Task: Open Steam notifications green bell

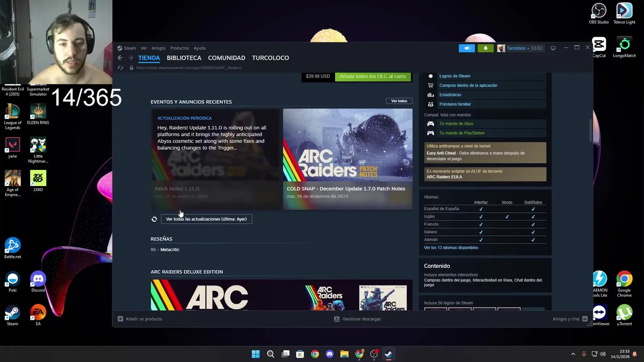Action: pyautogui.click(x=486, y=48)
